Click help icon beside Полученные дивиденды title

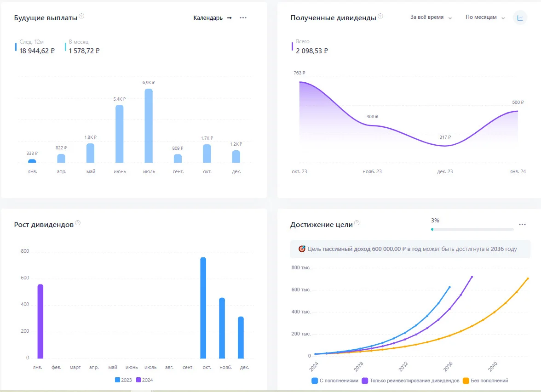pos(380,16)
